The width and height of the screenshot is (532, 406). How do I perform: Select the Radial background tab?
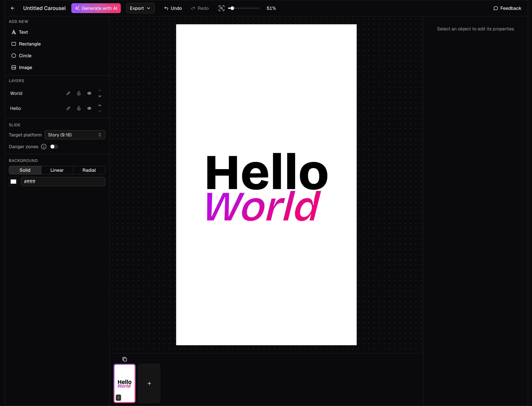pyautogui.click(x=89, y=170)
